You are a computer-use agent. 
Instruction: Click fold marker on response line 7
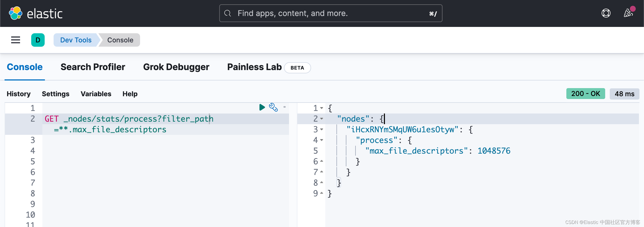[321, 172]
